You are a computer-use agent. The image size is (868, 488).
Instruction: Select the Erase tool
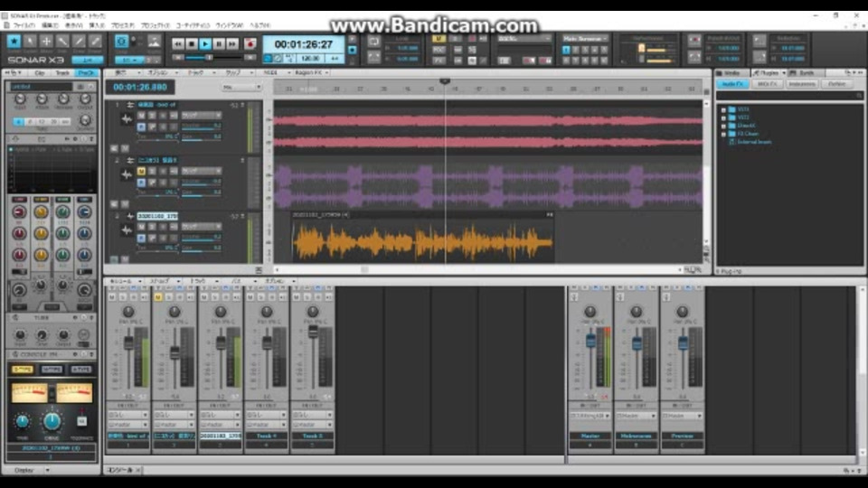(x=95, y=41)
